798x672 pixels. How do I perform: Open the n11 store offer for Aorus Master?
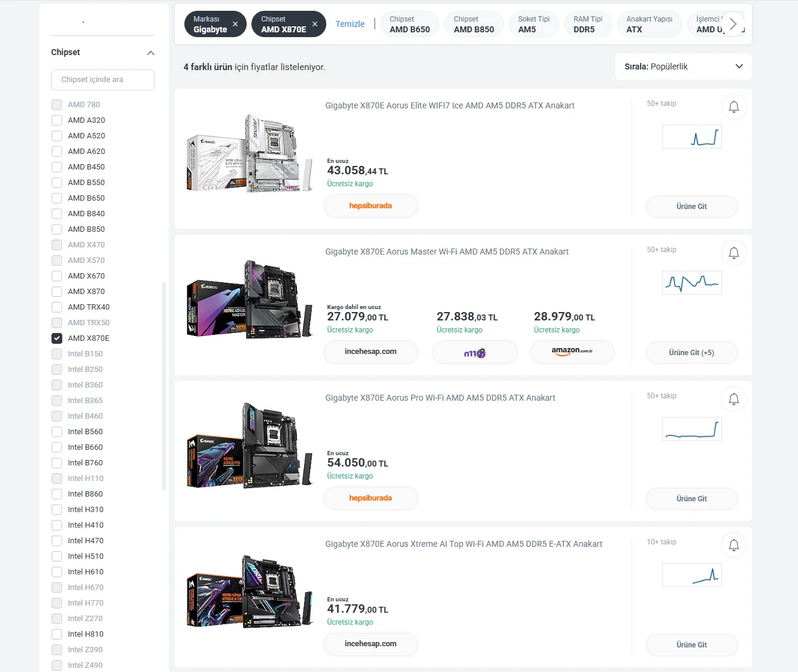pos(475,352)
